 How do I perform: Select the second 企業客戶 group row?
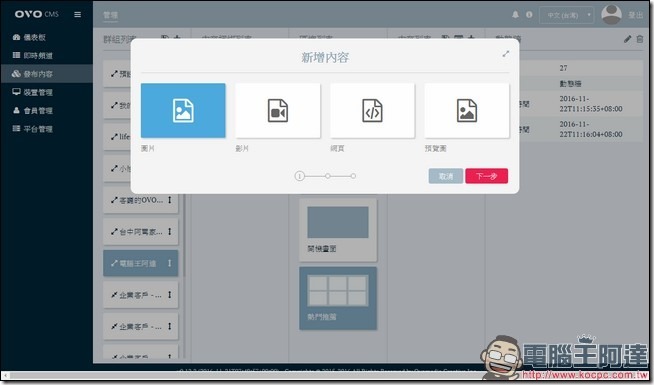[x=141, y=327]
